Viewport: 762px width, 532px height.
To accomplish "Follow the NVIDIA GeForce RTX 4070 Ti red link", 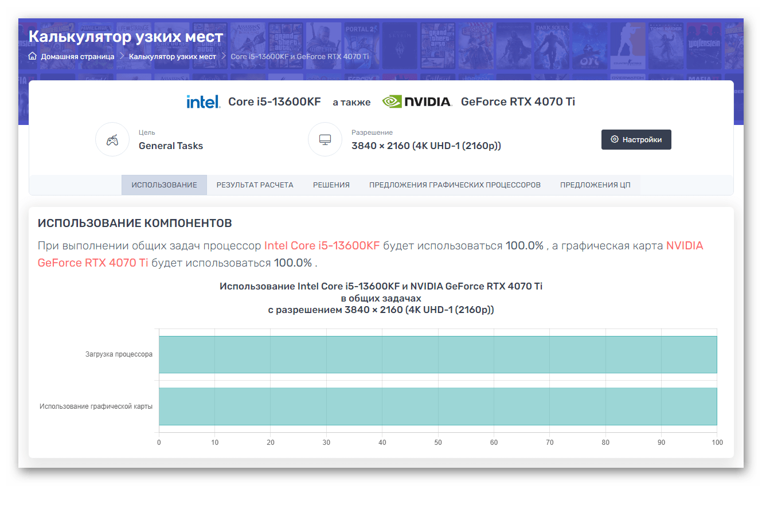I will 93,263.
